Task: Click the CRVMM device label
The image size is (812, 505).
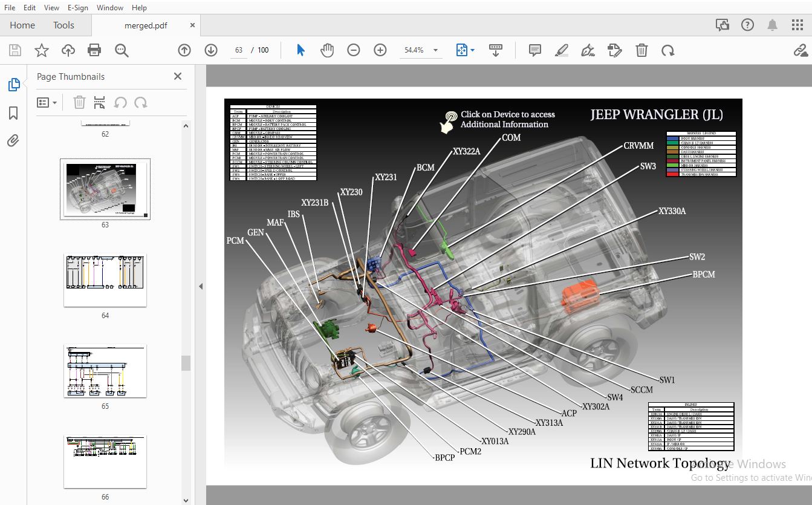Action: 639,146
